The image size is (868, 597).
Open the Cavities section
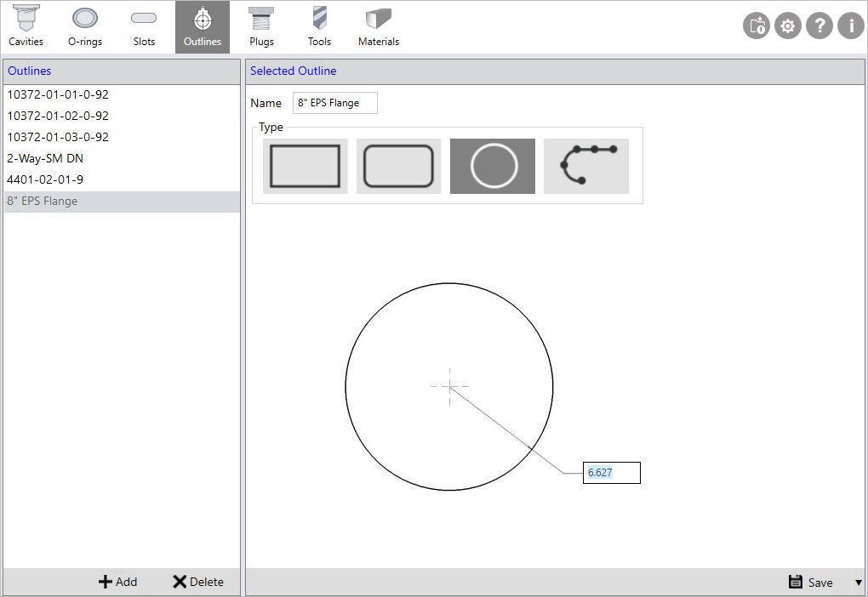tap(26, 26)
